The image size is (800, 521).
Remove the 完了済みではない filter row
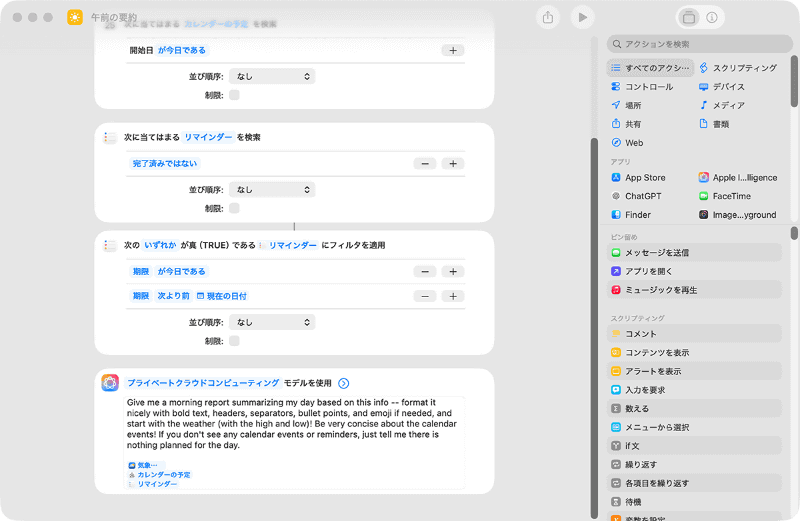coord(424,163)
